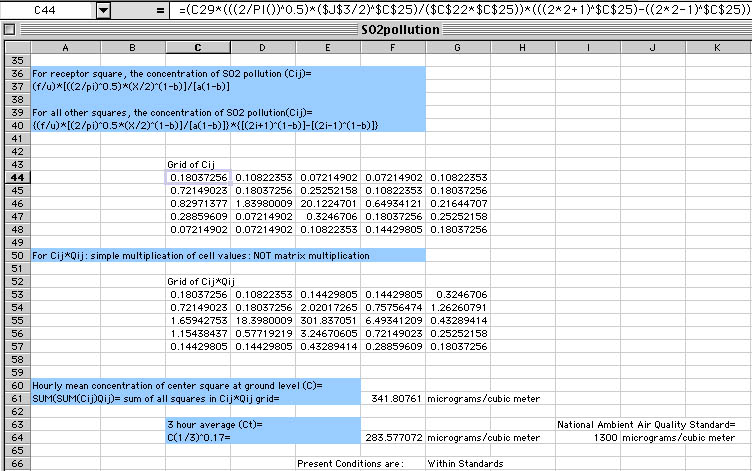The height and width of the screenshot is (471, 752).
Task: Click the equals Edit Formula button
Action: [x=160, y=10]
